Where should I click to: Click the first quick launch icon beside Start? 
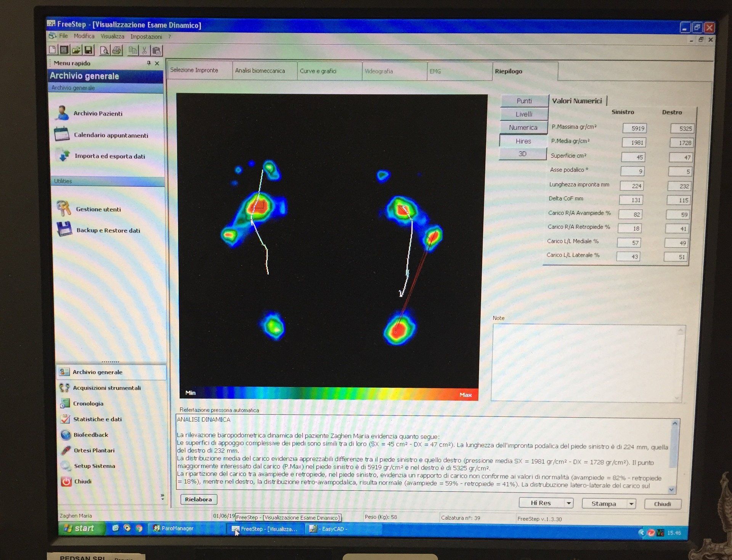pyautogui.click(x=116, y=528)
